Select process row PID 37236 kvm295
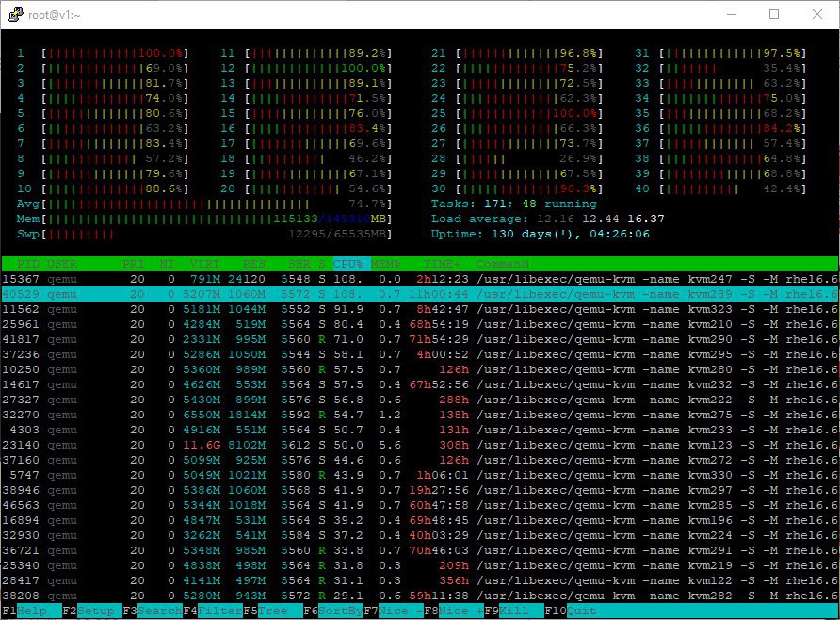The image size is (840, 620). (420, 354)
